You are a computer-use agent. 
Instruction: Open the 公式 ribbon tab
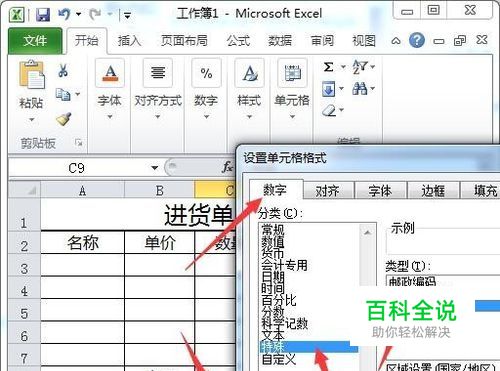[238, 41]
